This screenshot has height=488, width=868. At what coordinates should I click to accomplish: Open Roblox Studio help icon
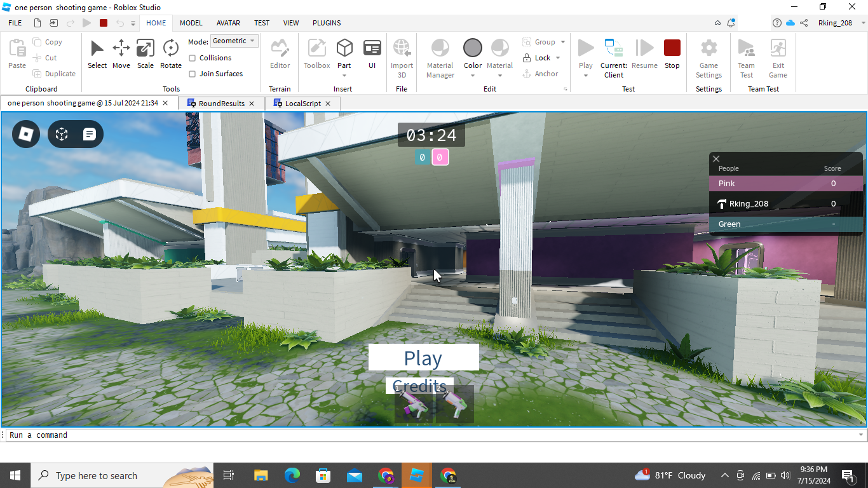(776, 23)
